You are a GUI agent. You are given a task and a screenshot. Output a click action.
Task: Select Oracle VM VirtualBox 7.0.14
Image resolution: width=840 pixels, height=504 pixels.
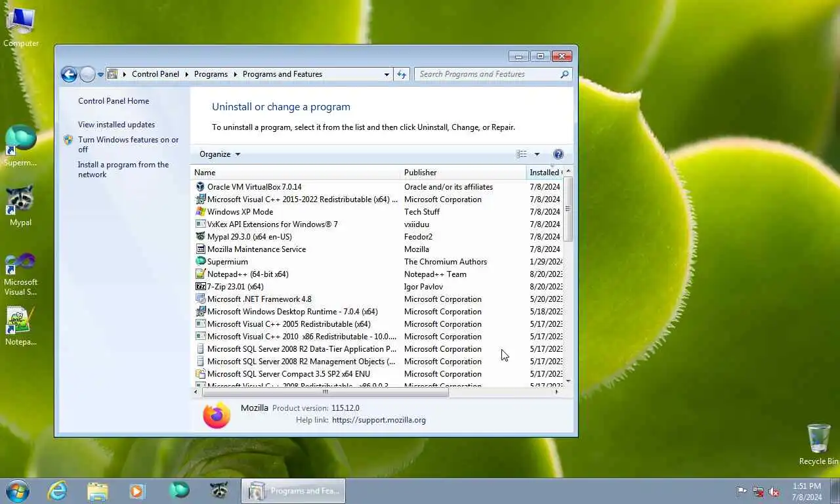(x=377, y=187)
